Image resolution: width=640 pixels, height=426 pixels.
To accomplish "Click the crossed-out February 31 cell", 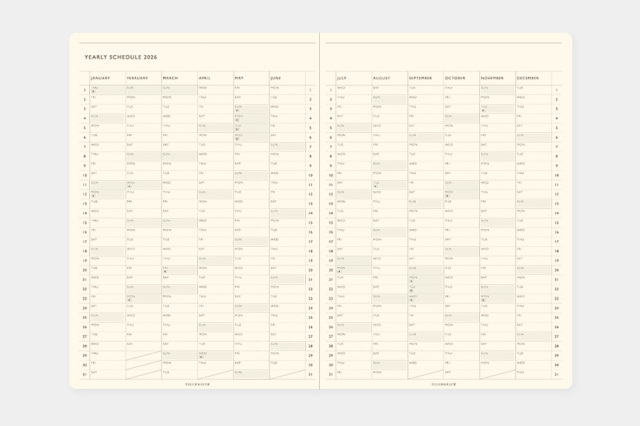I will coord(143,373).
